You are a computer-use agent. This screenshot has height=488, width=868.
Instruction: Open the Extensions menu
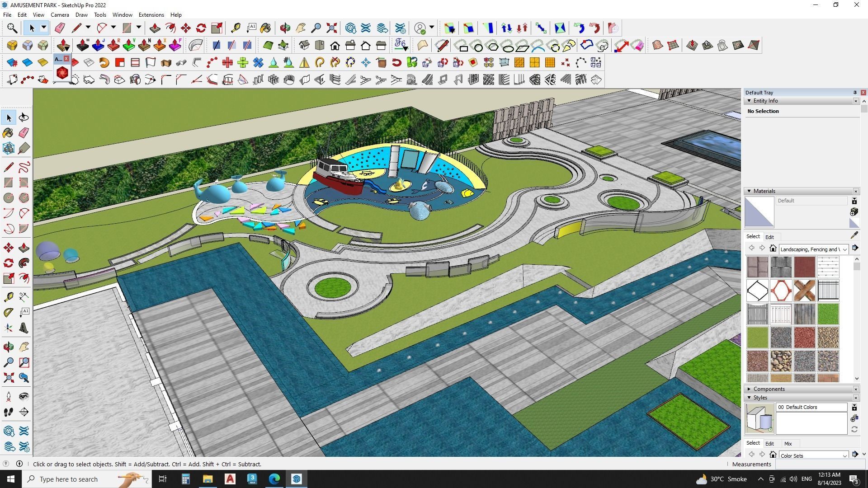151,15
